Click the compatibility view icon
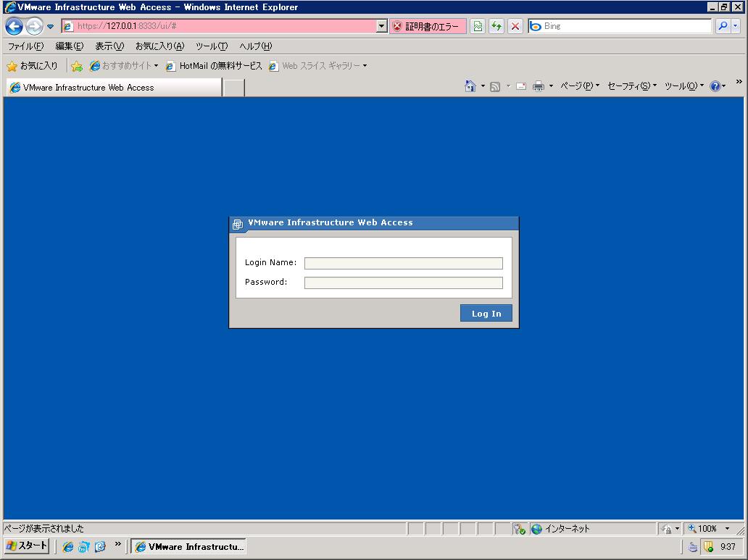The width and height of the screenshot is (748, 560). [478, 26]
